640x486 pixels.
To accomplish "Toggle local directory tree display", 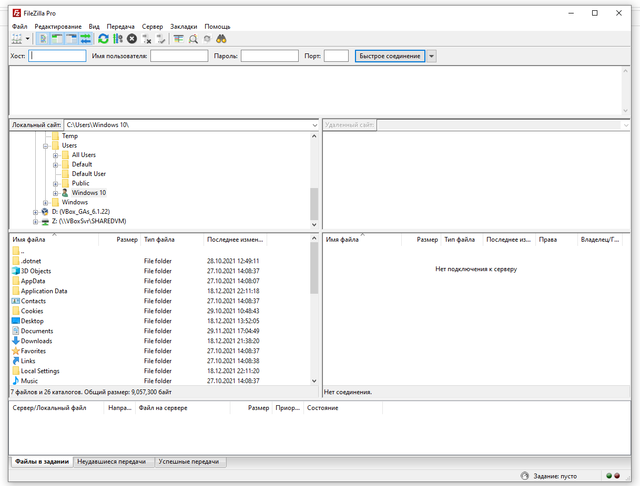I will [x=57, y=39].
